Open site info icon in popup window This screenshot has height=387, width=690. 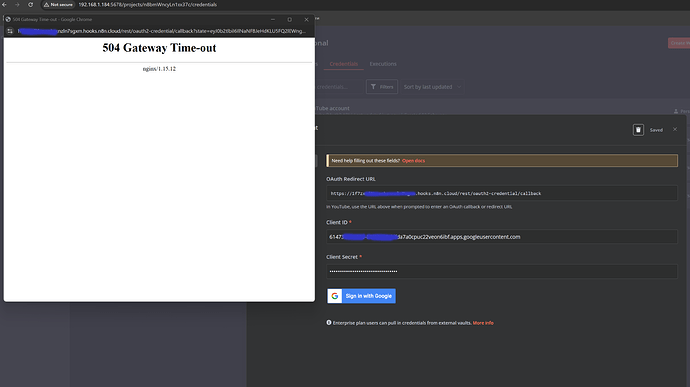10,31
